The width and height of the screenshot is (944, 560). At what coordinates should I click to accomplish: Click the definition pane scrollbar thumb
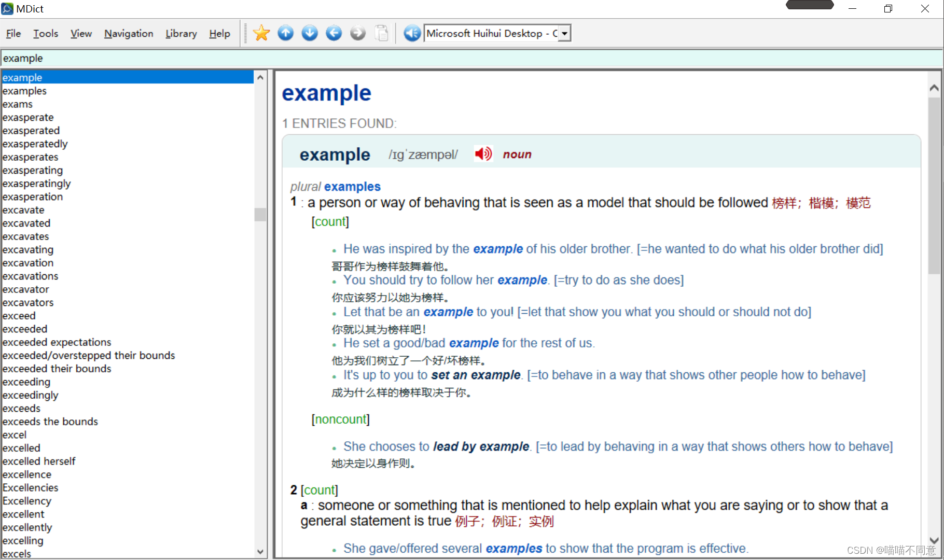click(934, 185)
